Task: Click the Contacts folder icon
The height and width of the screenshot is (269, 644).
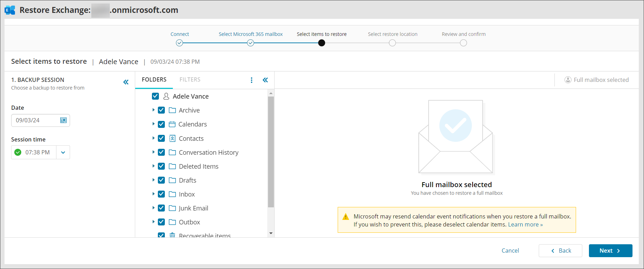Action: click(172, 138)
